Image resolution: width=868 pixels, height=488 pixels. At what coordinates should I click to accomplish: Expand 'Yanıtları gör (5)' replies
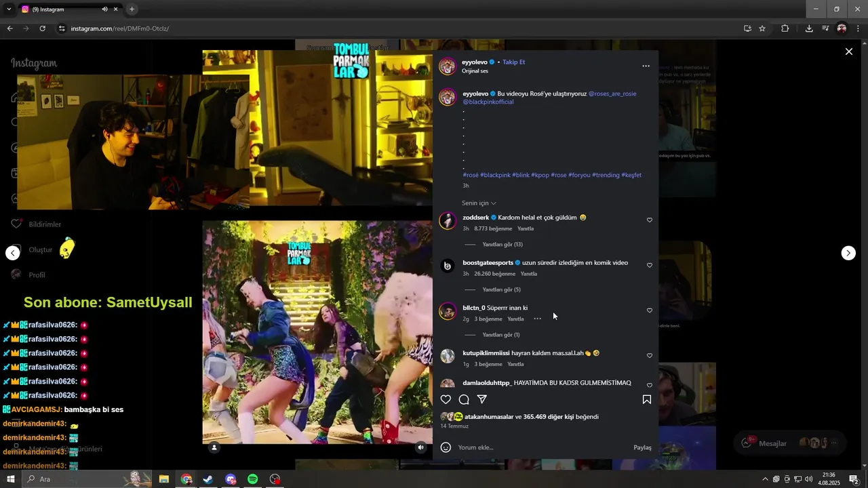click(501, 290)
